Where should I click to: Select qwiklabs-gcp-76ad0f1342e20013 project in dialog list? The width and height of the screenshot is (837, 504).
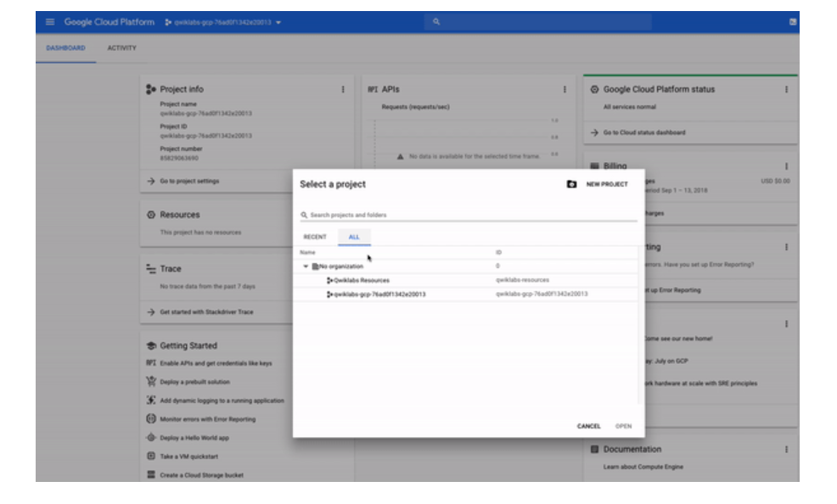(465, 294)
